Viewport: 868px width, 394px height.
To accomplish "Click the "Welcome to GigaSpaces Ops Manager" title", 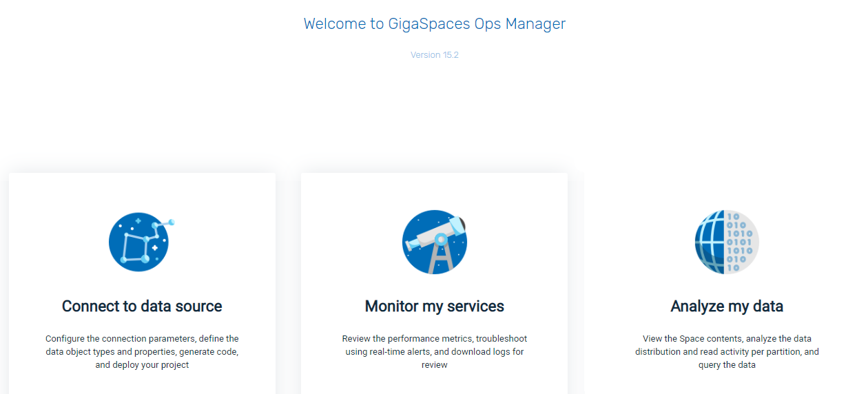I will click(x=435, y=24).
